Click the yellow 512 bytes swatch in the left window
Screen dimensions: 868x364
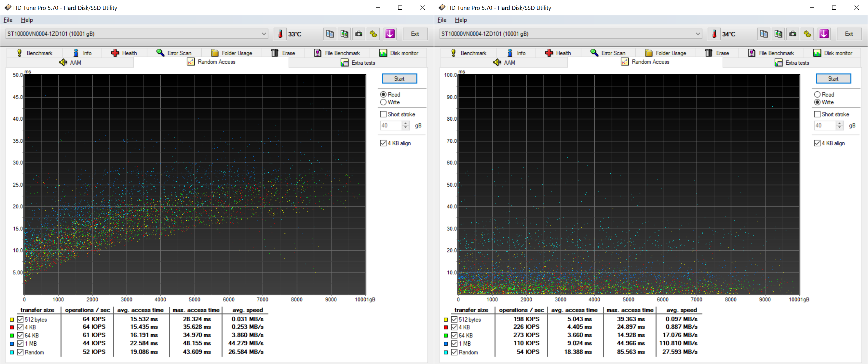click(x=12, y=320)
